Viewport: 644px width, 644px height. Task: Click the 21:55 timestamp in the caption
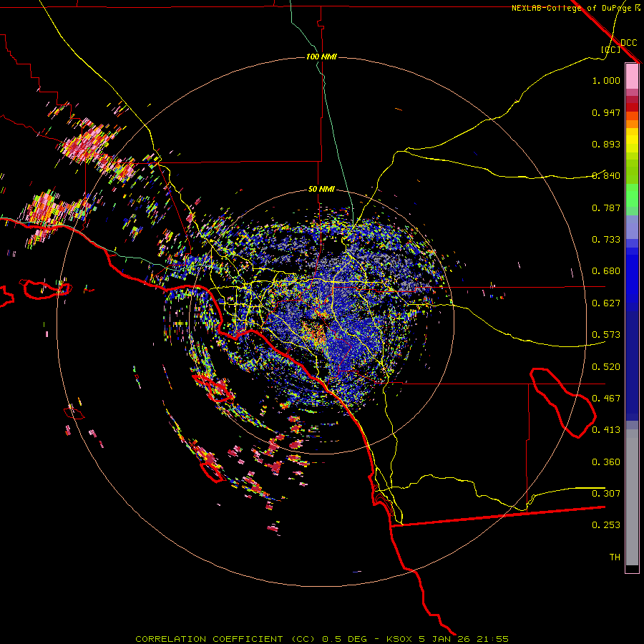pos(492,639)
